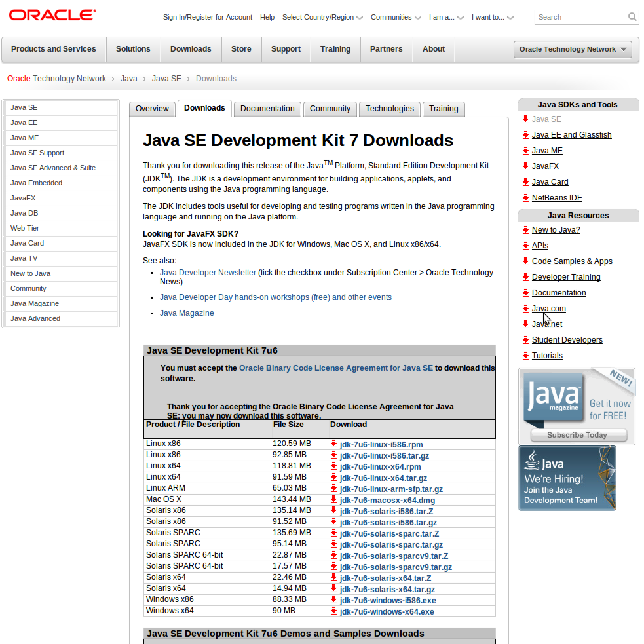Open the Java Developer Newsletter link
644x644 pixels.
tap(208, 273)
